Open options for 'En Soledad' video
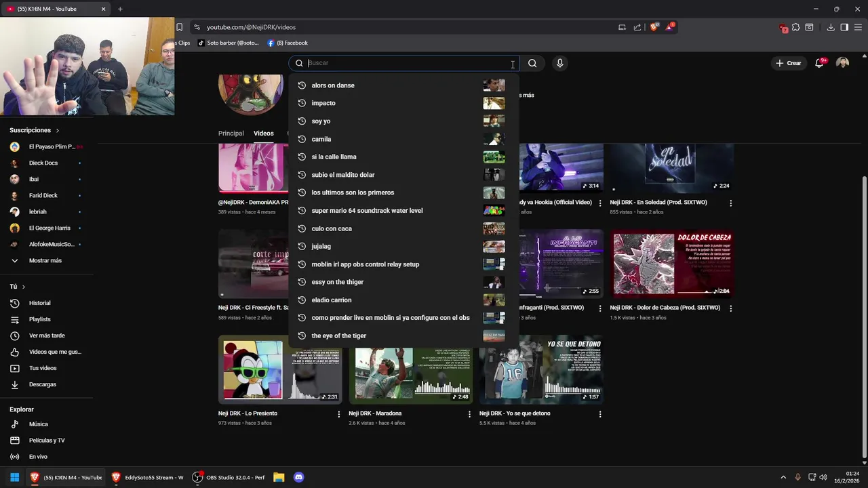Viewport: 868px width, 488px height. pyautogui.click(x=730, y=203)
